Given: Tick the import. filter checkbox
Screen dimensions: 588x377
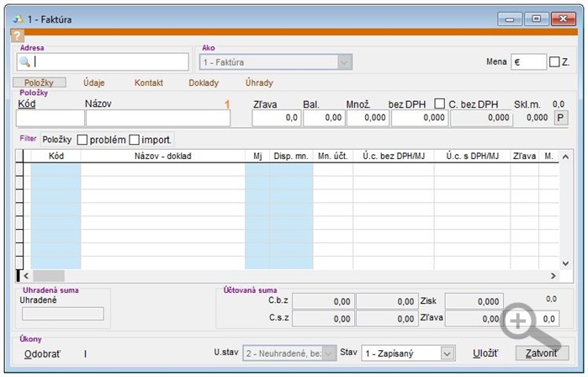Looking at the screenshot, I should point(135,140).
